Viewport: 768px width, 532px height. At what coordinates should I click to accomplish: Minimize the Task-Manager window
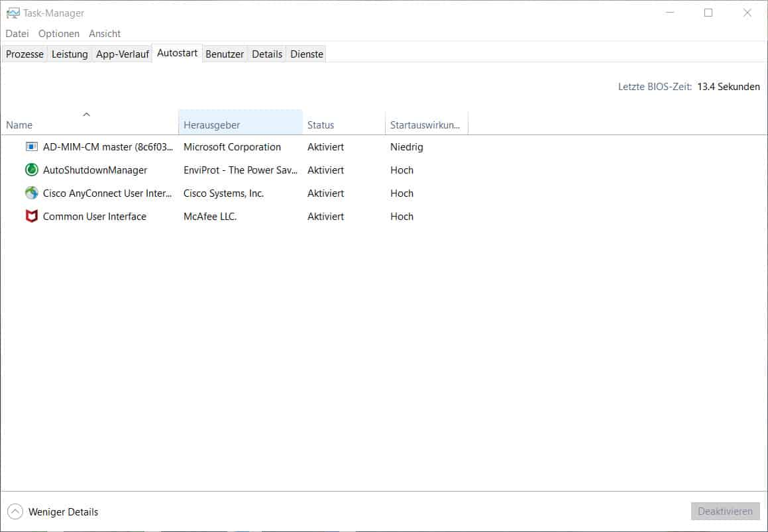click(x=670, y=13)
